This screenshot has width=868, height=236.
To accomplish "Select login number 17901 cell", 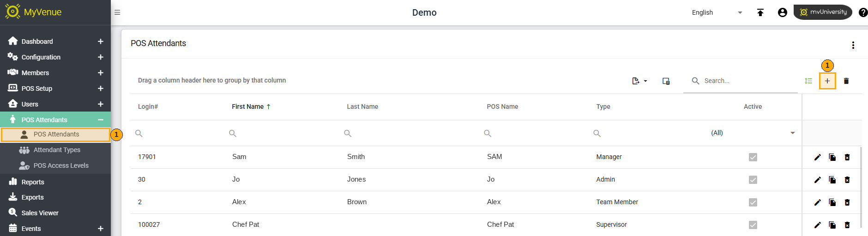I will 147,157.
